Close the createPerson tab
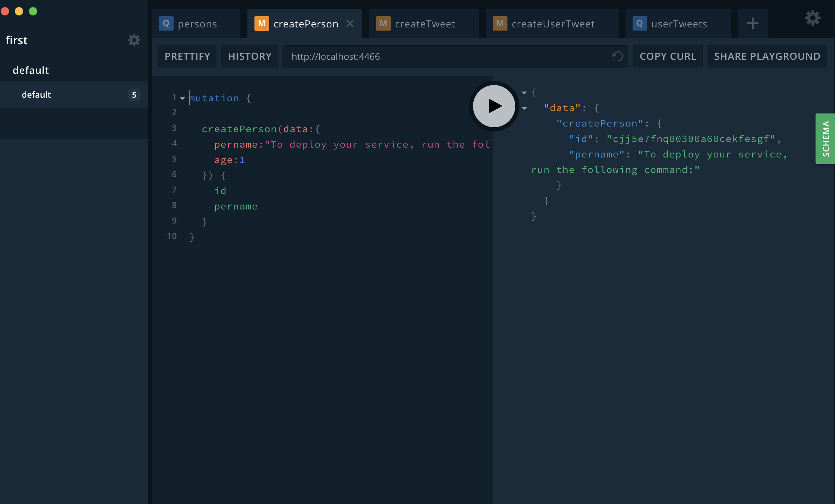 [350, 24]
